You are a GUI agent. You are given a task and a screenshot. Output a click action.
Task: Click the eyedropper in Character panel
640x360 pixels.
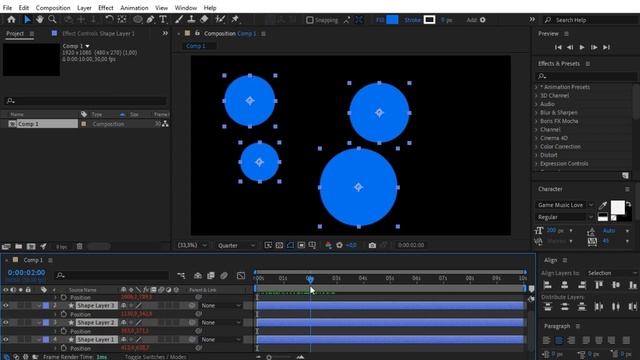click(602, 206)
